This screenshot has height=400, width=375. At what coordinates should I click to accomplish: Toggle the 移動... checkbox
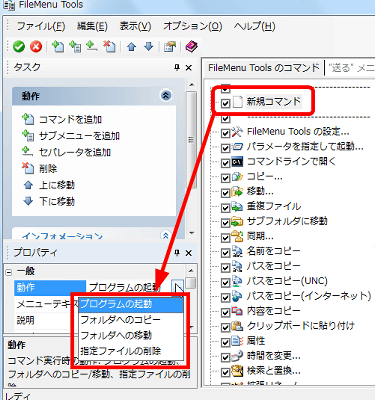226,193
